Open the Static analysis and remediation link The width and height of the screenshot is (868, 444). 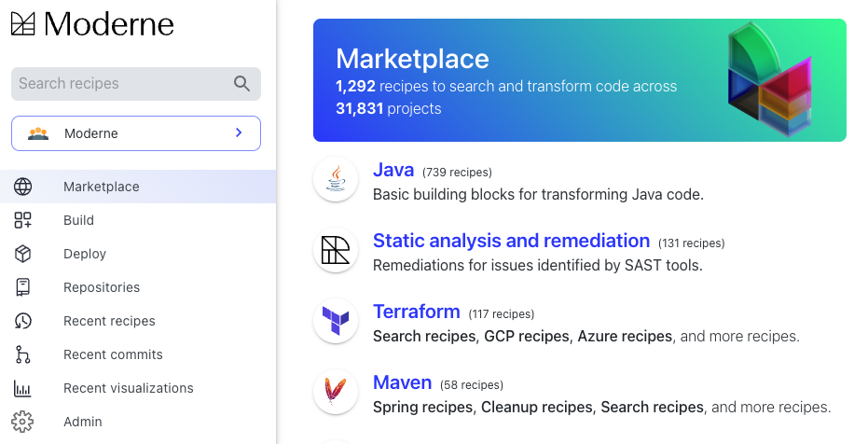(x=511, y=241)
